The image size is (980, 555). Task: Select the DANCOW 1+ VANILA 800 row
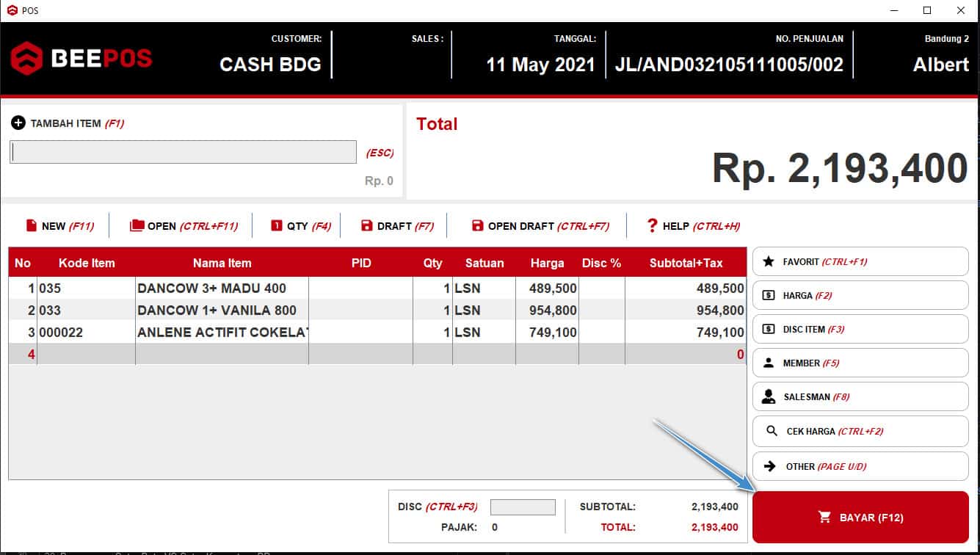pyautogui.click(x=377, y=310)
